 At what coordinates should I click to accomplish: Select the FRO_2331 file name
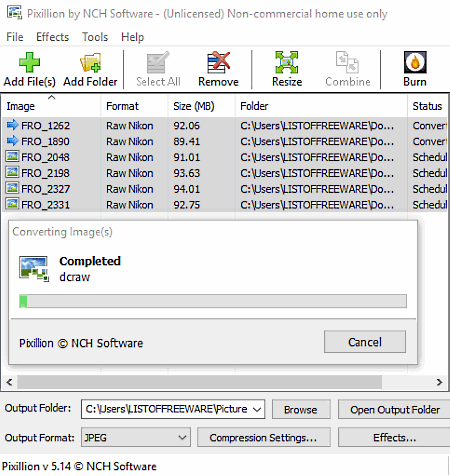pos(46,205)
